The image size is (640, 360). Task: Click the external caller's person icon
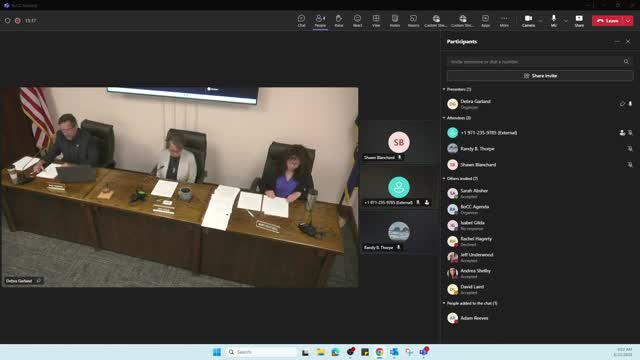tap(622, 133)
